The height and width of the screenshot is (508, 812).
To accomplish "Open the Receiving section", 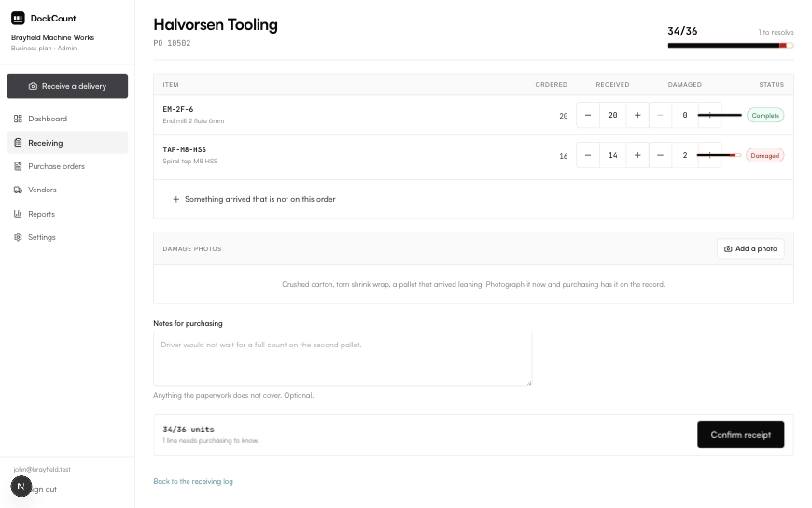I will point(67,143).
